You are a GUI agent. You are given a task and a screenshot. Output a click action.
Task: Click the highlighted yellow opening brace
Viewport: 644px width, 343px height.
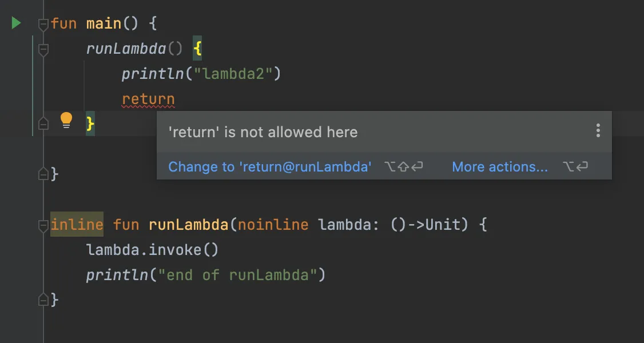(x=197, y=49)
